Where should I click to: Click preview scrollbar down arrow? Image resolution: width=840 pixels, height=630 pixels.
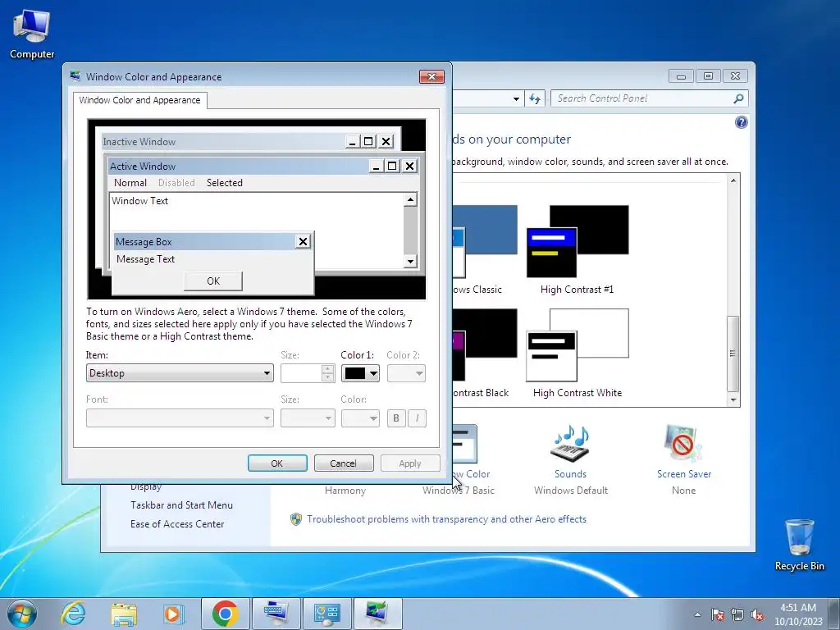point(410,261)
